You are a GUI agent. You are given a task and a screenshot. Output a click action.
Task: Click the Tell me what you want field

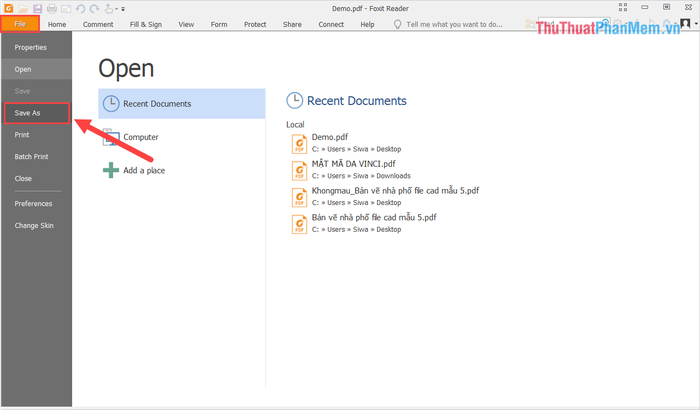454,24
